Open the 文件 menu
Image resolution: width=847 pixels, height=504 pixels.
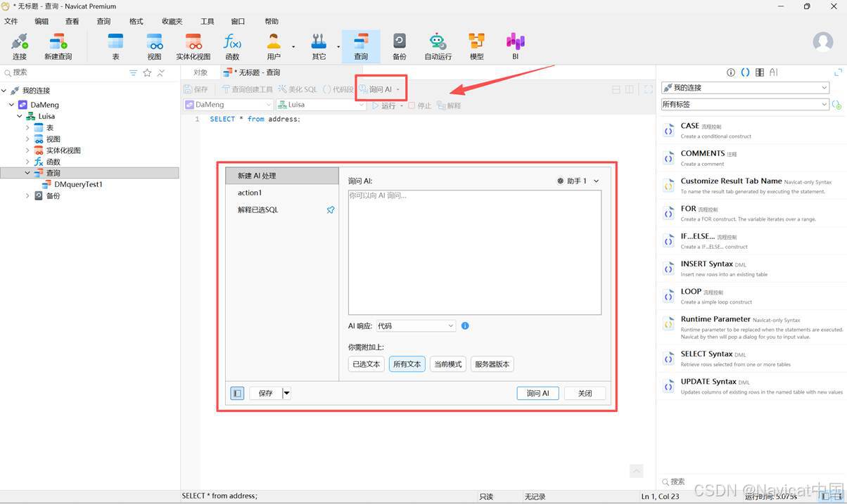tap(11, 22)
